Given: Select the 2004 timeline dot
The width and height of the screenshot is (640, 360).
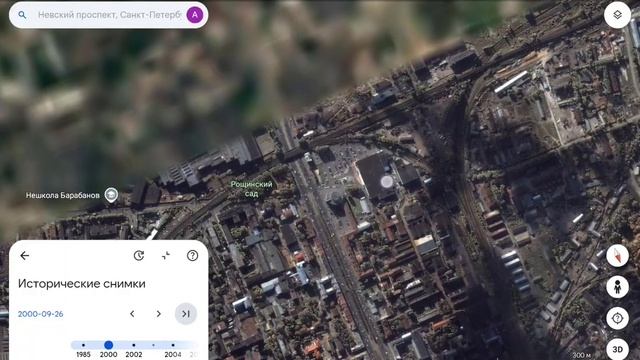Looking at the screenshot, I should coord(173,345).
